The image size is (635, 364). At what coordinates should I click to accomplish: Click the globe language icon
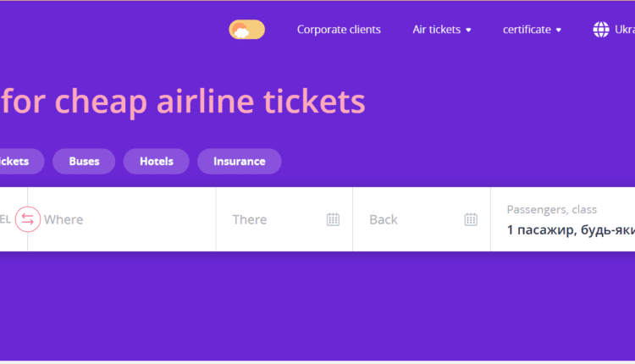pyautogui.click(x=601, y=30)
